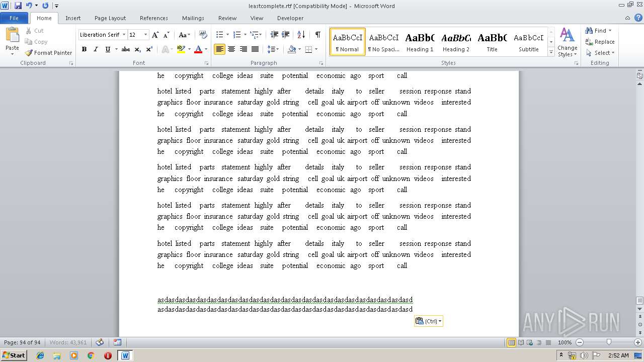
Task: Apply superscript formatting
Action: pyautogui.click(x=149, y=49)
